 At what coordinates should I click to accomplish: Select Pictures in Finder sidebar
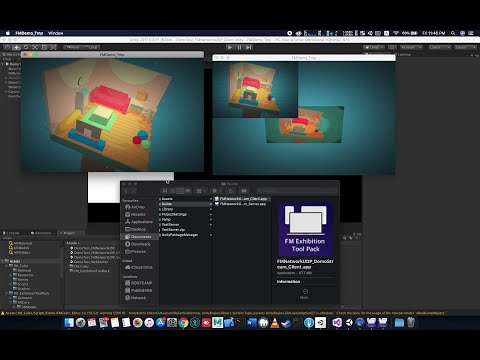tap(135, 252)
